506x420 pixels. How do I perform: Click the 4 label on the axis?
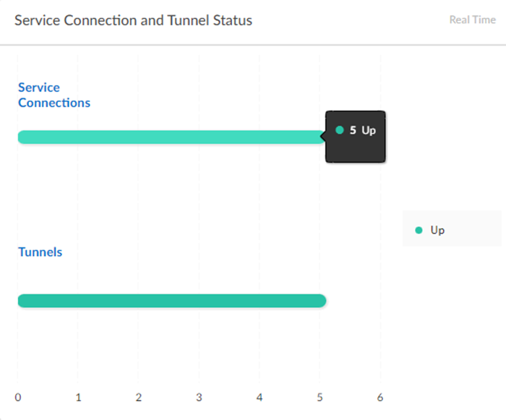260,397
